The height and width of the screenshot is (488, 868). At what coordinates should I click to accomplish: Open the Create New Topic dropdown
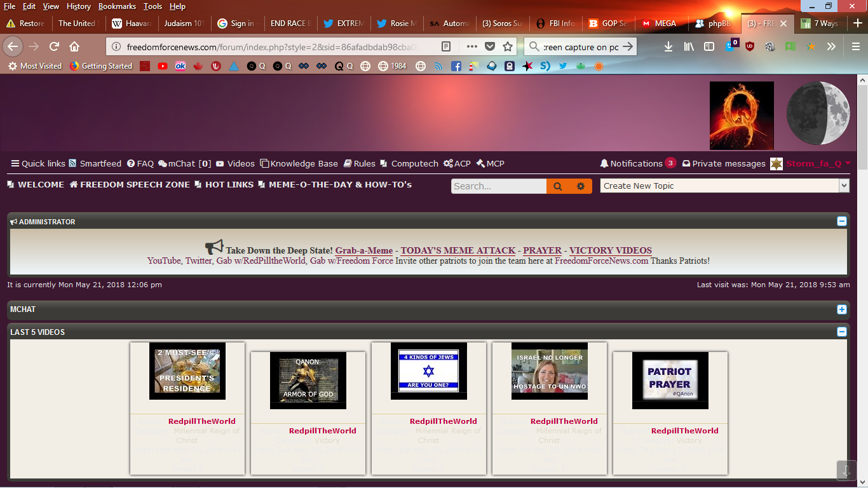click(x=724, y=186)
